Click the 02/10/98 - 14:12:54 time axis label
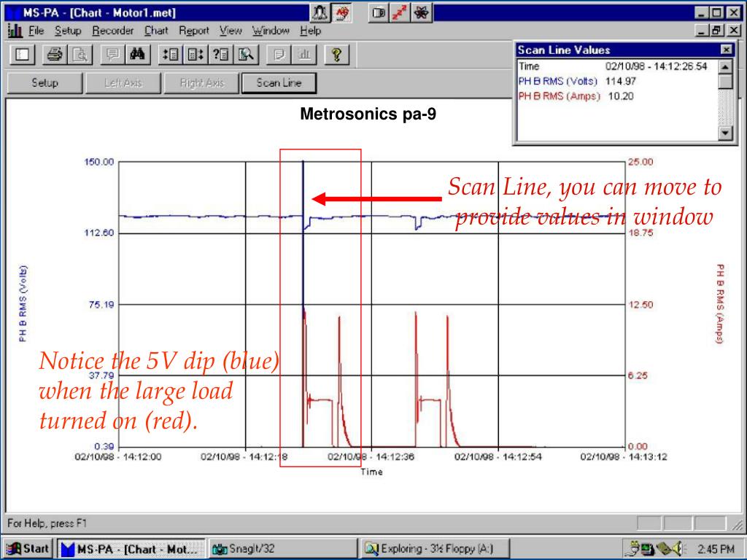 tap(498, 457)
